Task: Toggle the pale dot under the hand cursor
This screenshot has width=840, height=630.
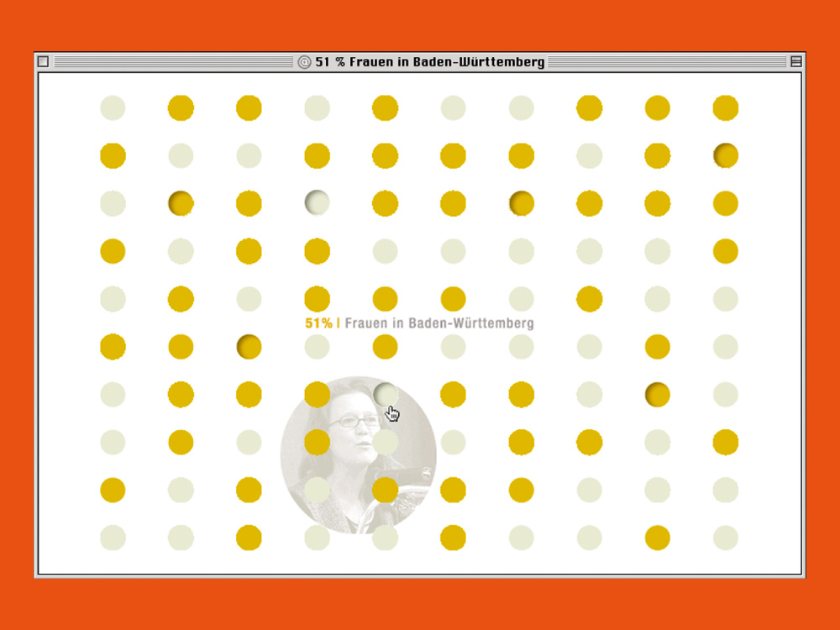Action: pyautogui.click(x=386, y=394)
